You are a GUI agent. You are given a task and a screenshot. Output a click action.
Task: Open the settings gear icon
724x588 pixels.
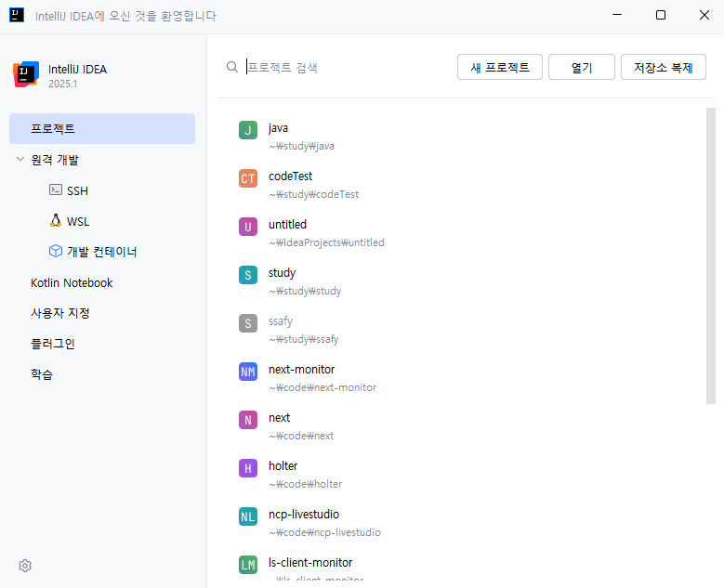(25, 566)
